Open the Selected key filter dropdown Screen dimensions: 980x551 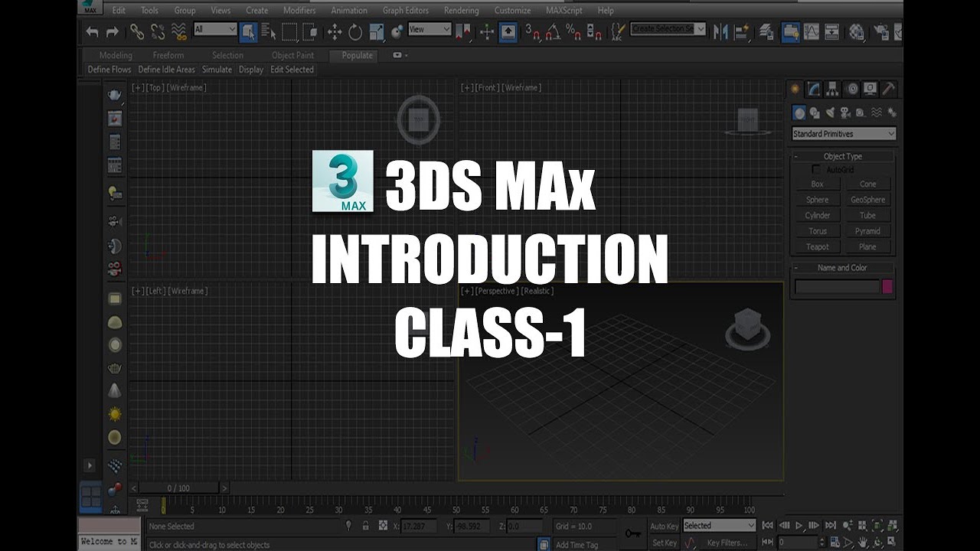tap(719, 526)
